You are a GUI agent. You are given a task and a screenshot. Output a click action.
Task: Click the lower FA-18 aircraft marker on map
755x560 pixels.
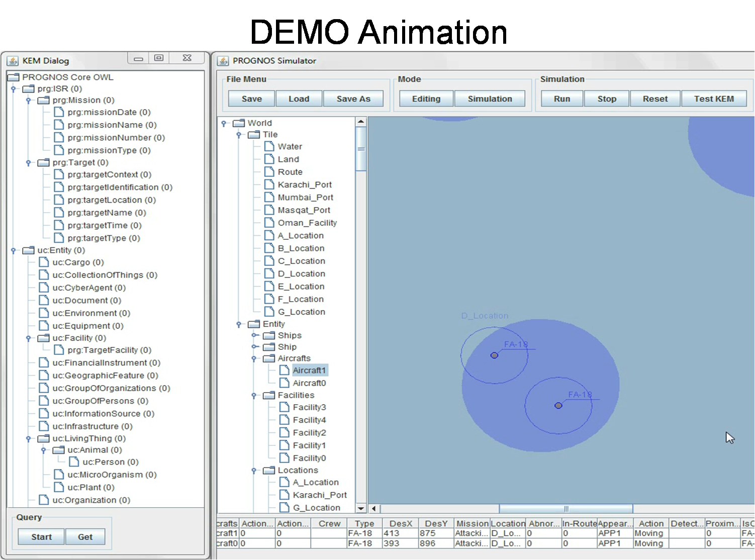(x=558, y=406)
